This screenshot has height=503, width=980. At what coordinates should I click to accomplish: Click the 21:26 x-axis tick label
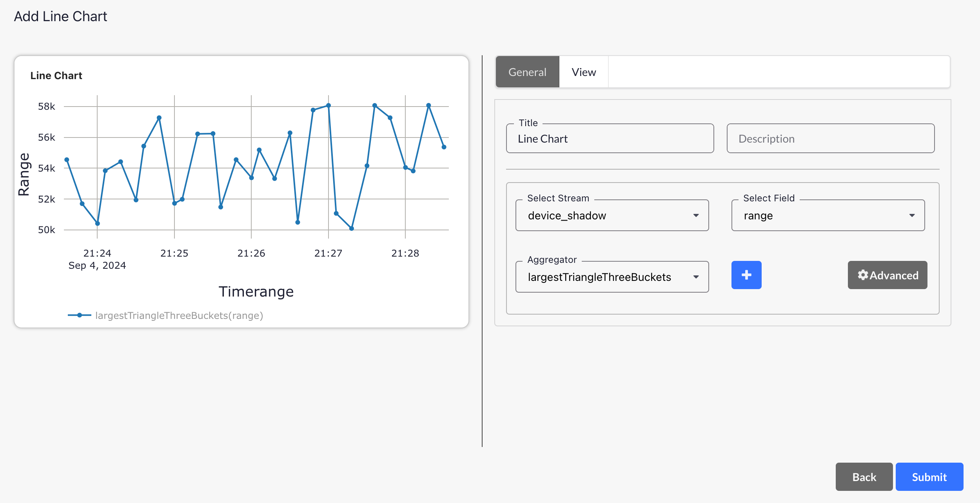(251, 253)
